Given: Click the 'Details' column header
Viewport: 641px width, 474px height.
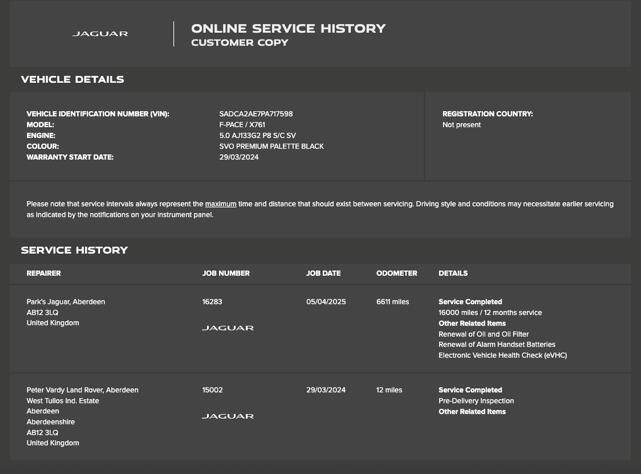Looking at the screenshot, I should tap(453, 273).
